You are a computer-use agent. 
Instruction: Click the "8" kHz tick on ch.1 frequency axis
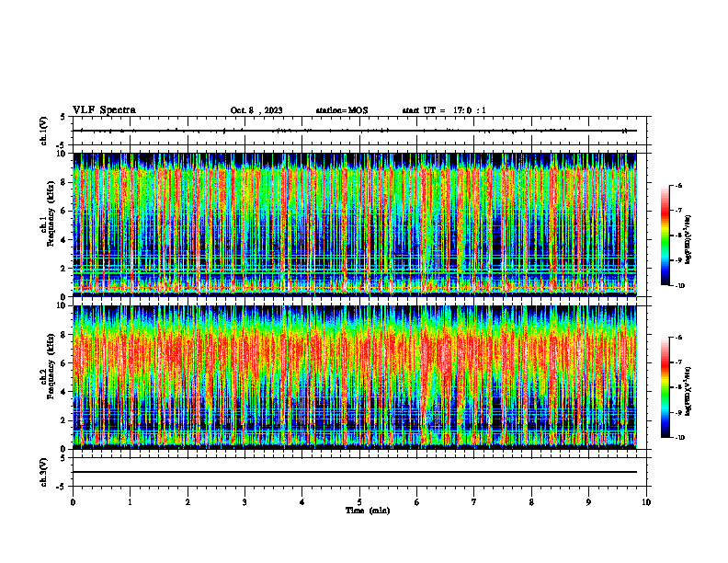click(64, 182)
